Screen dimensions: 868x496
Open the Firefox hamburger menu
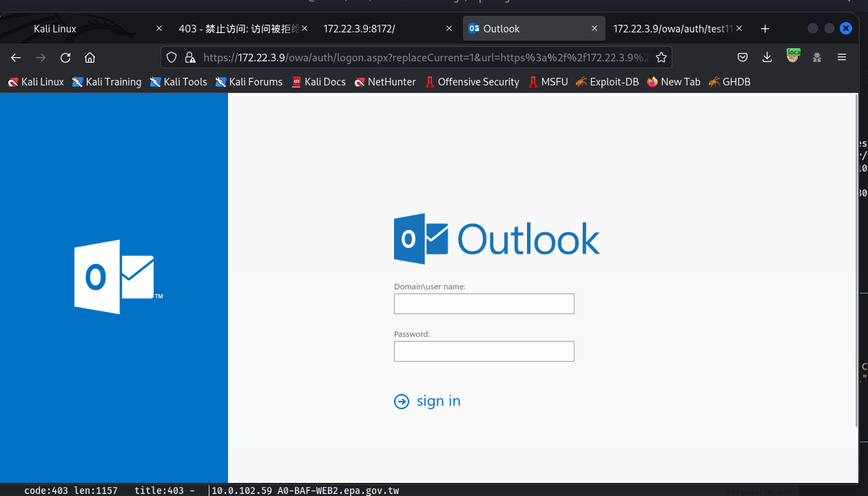point(842,58)
